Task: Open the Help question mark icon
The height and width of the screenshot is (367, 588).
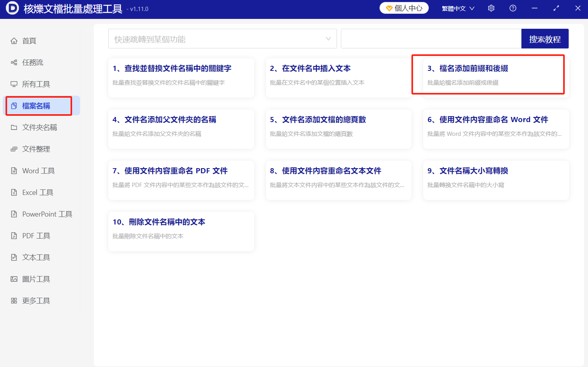Action: (x=513, y=8)
